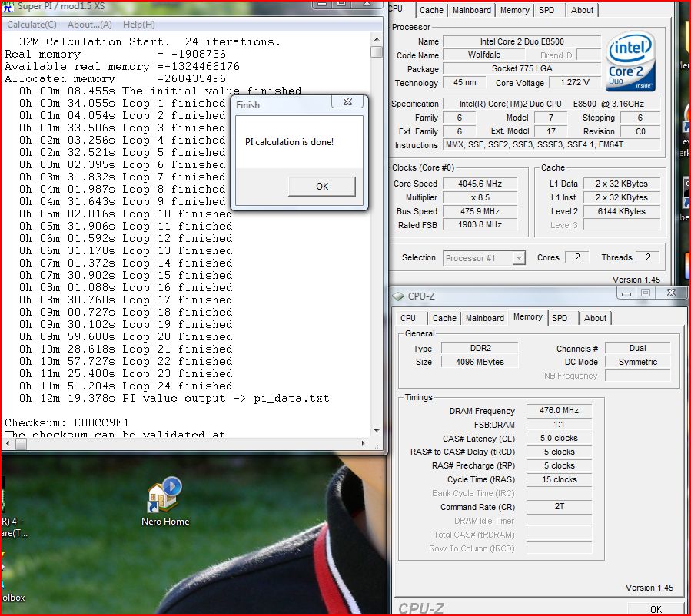Image resolution: width=691 pixels, height=616 pixels.
Task: Click the Core Voltage 1.272 V value
Action: tap(574, 82)
